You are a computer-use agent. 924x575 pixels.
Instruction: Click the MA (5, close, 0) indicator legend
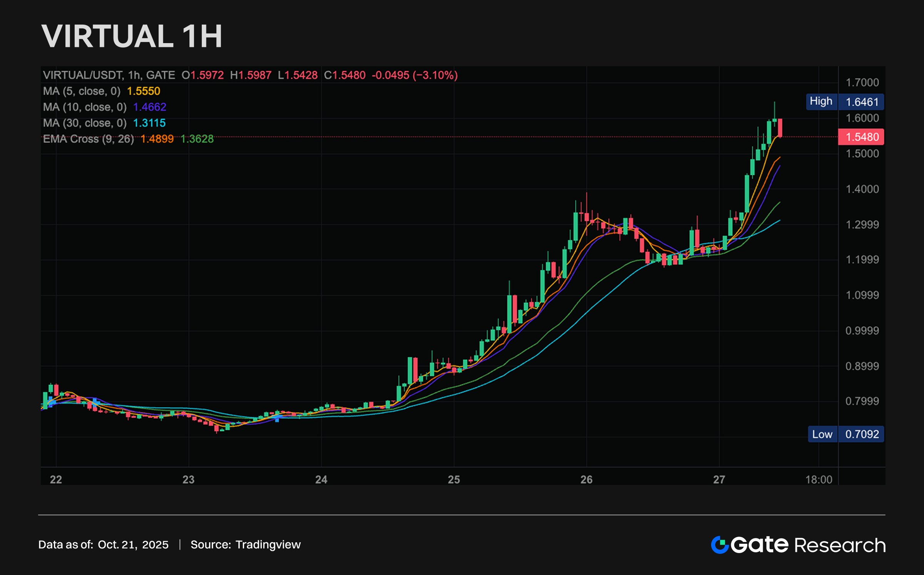pos(82,91)
